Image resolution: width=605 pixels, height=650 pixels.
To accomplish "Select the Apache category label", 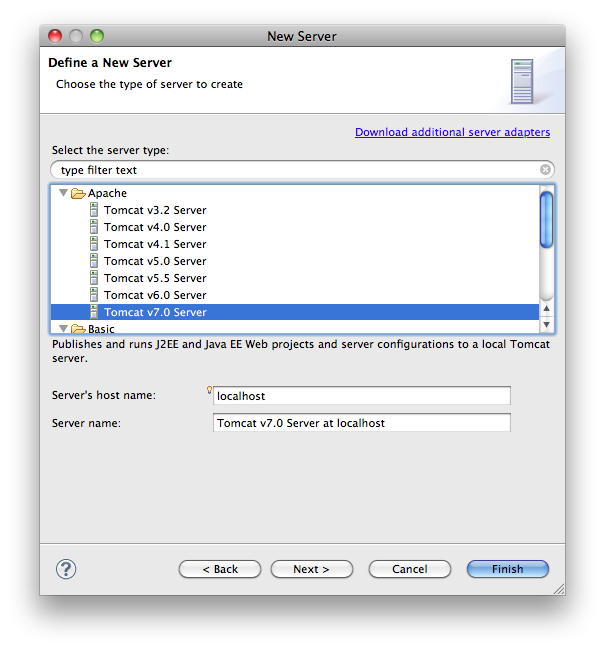I will click(x=107, y=194).
